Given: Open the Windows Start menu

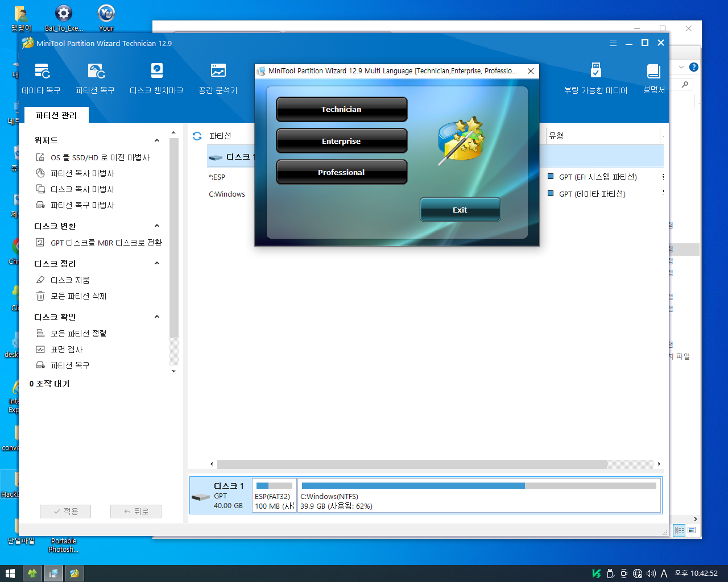Looking at the screenshot, I should click(10, 573).
